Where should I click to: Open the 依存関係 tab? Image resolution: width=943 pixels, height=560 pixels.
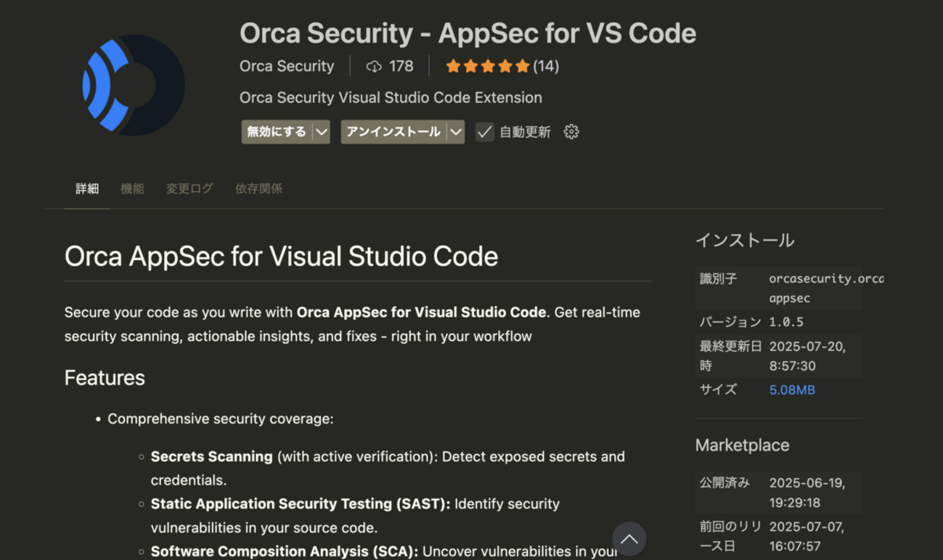coord(258,189)
